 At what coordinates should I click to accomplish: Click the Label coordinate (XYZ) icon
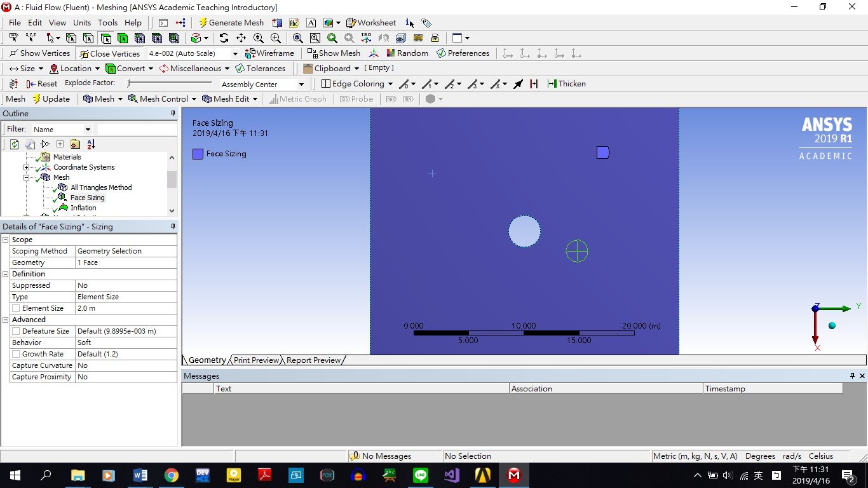(31, 38)
